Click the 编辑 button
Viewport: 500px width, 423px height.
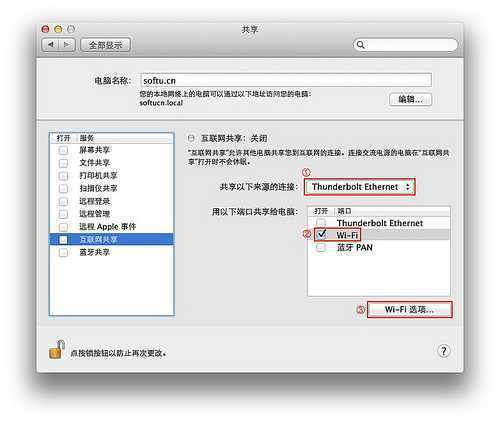[x=411, y=99]
